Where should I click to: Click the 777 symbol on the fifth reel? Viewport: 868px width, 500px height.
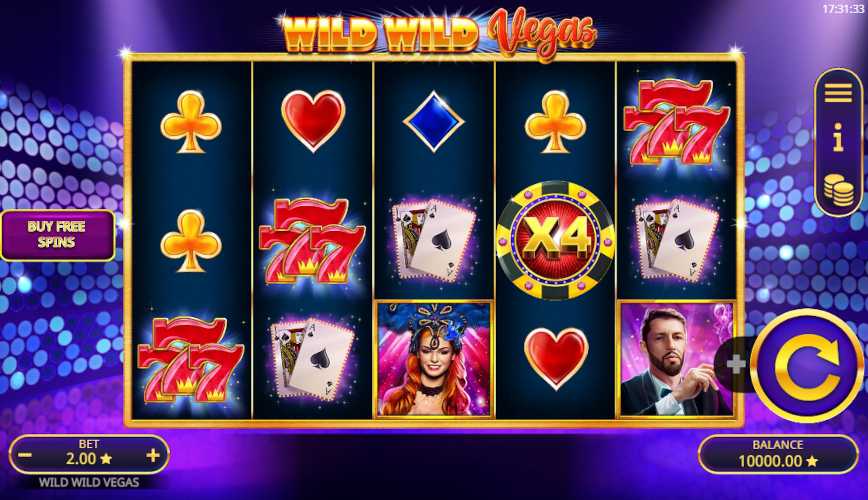click(676, 122)
